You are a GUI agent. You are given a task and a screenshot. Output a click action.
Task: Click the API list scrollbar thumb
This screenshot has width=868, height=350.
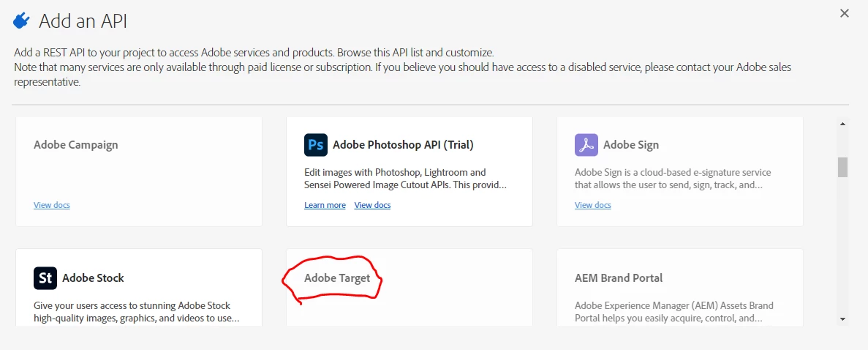(842, 167)
